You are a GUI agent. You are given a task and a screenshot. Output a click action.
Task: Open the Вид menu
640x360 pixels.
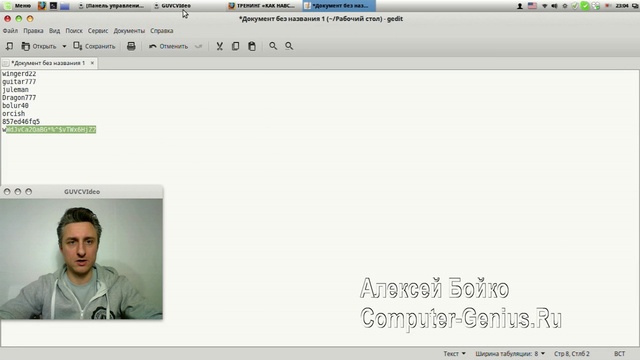pos(54,31)
